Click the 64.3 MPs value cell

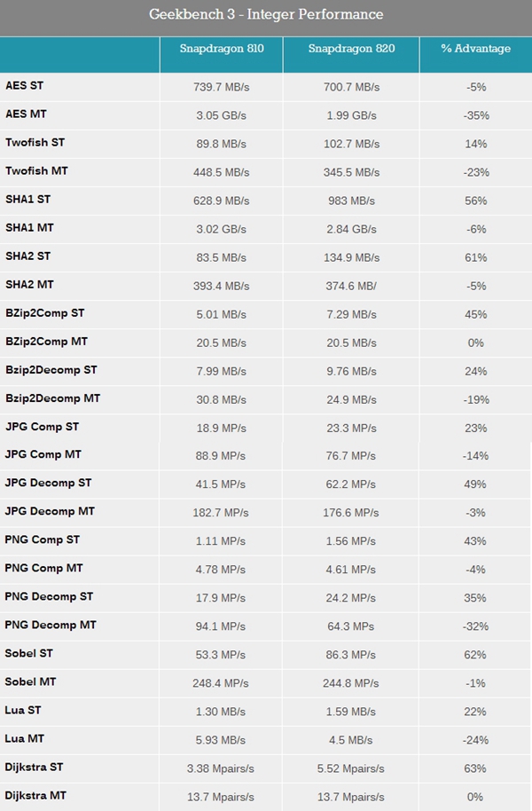(x=350, y=626)
